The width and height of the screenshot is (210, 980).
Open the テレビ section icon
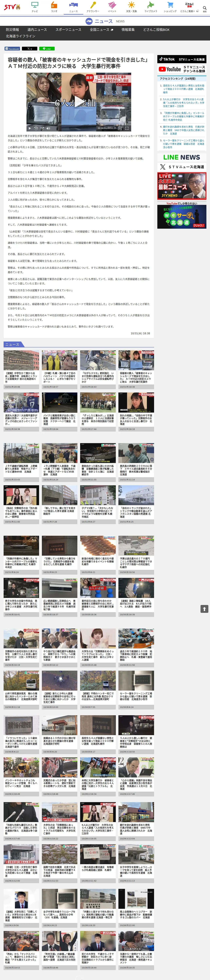click(35, 7)
